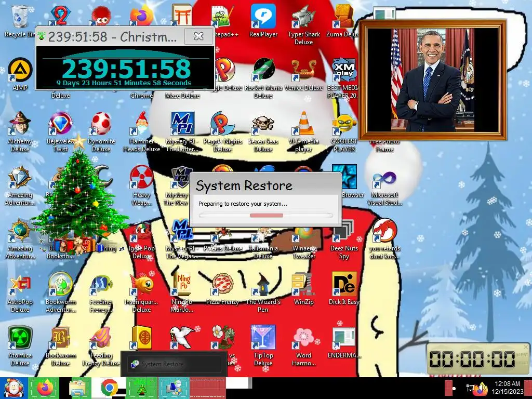Open Mystery PI The Vegas shortcut
The height and width of the screenshot is (399, 532).
coord(182,239)
